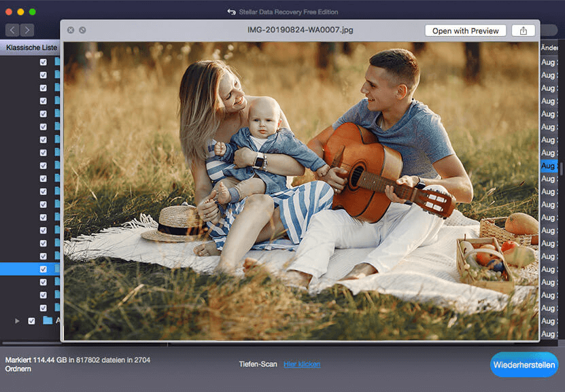Select the highlighted Aug date row on the right
565x392 pixels.
[x=549, y=166]
